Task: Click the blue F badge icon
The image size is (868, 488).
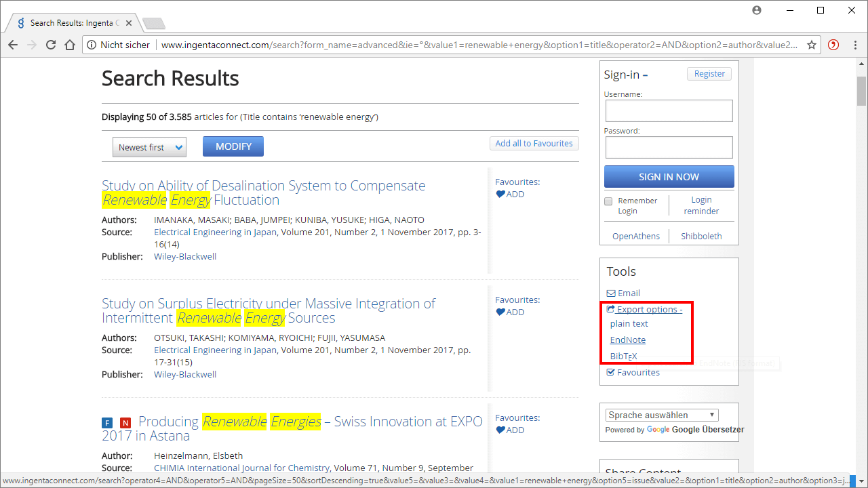Action: pos(107,423)
